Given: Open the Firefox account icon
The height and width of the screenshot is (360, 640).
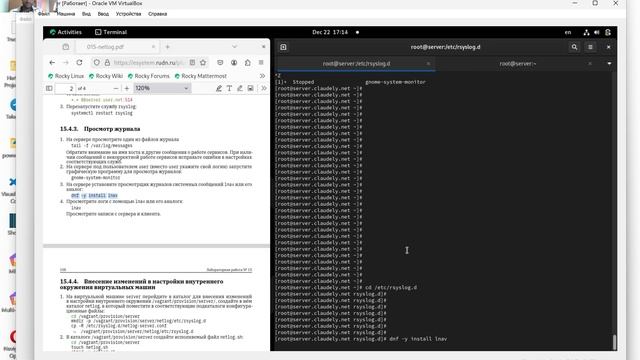Looking at the screenshot, I should click(x=234, y=62).
